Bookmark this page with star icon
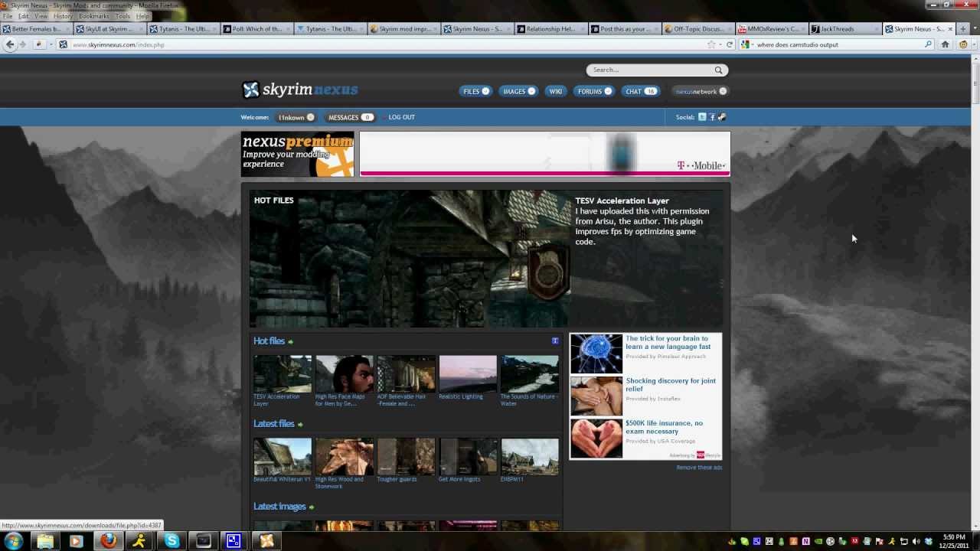 [711, 44]
